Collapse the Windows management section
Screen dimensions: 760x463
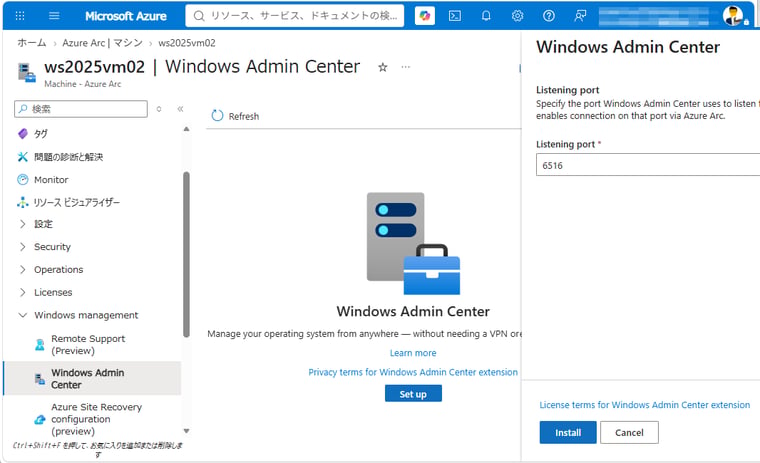(x=86, y=315)
